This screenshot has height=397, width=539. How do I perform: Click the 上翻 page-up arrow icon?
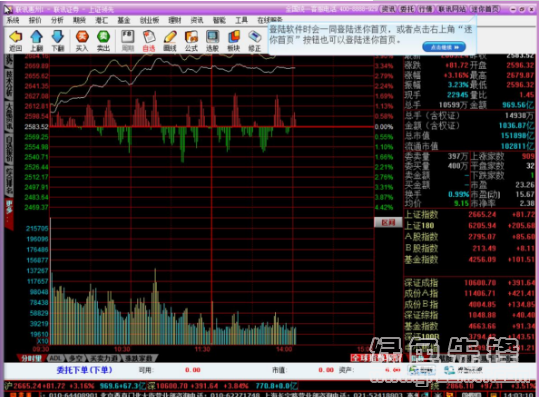coord(36,37)
